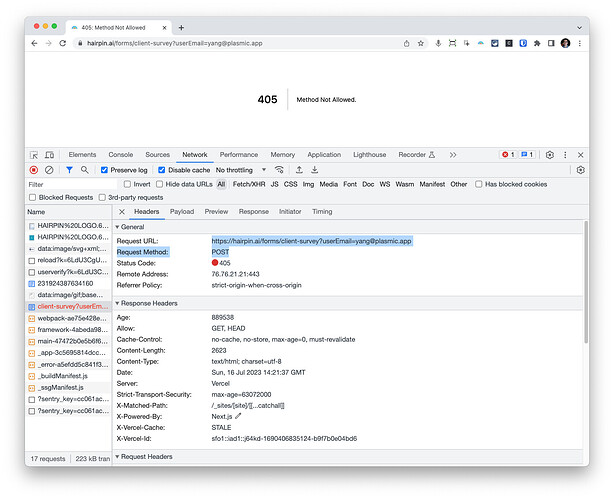
Task: Click the record network log button
Action: coord(34,170)
